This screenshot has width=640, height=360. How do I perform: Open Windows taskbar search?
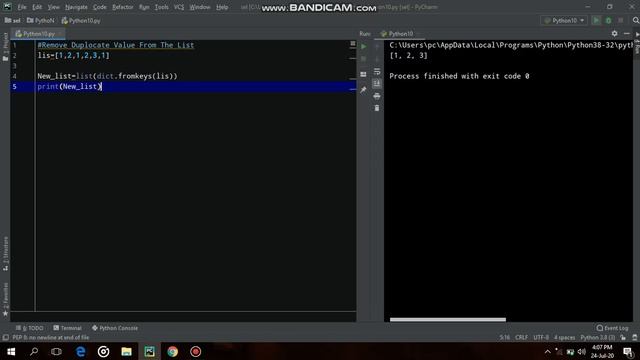[x=34, y=351]
